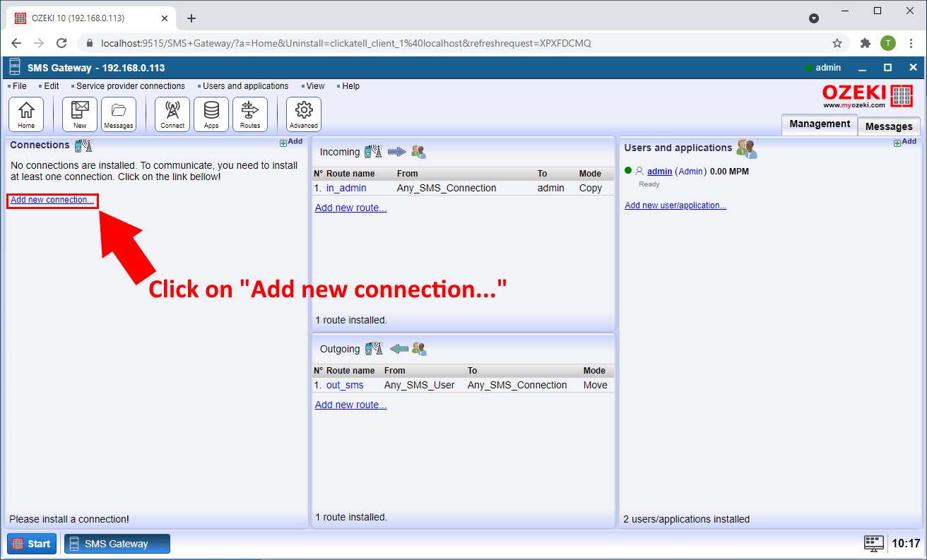Image resolution: width=927 pixels, height=560 pixels.
Task: Open the View menu
Action: click(x=315, y=86)
